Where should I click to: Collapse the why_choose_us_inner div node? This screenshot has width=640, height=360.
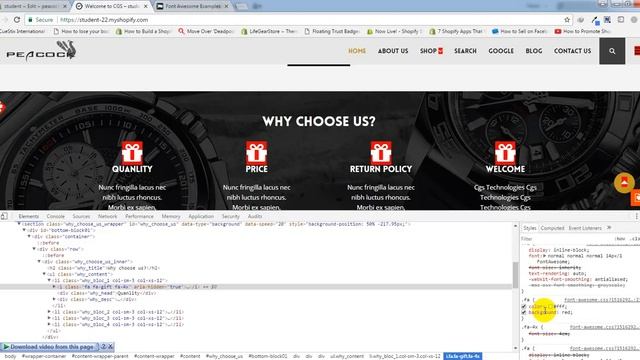click(x=39, y=262)
